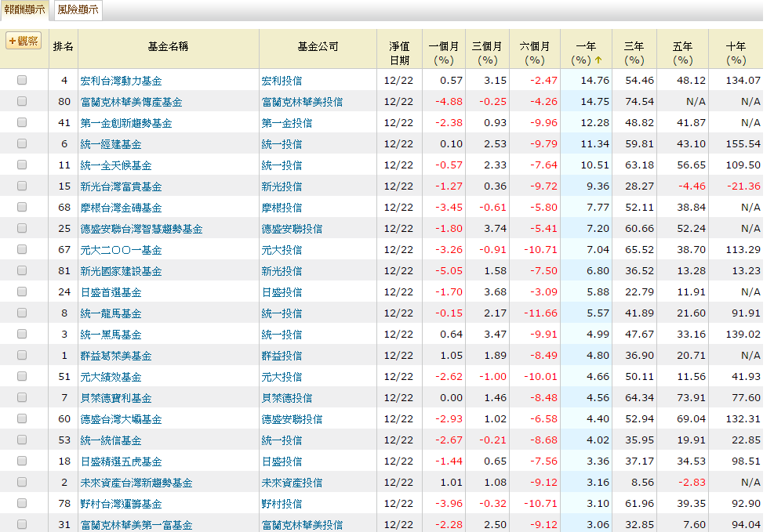Viewport: 774px width, 532px height.
Task: Sort by 一年 column header arrow
Action: point(598,60)
